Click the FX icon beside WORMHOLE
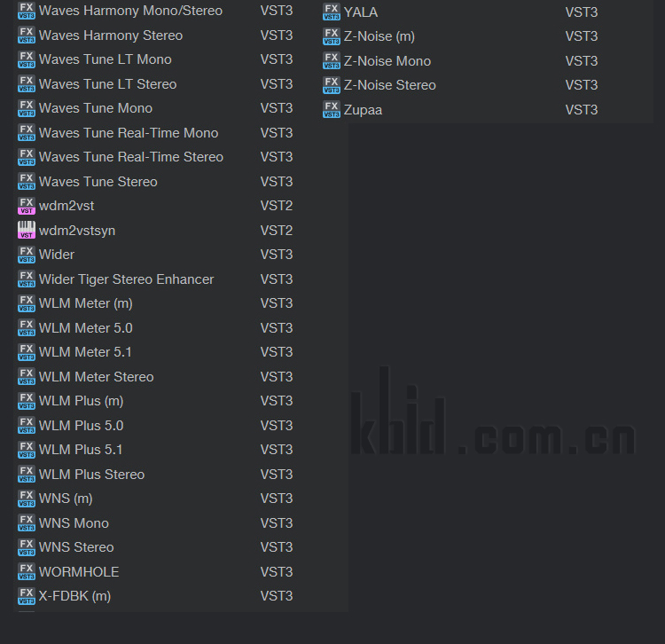Image resolution: width=665 pixels, height=644 pixels. pyautogui.click(x=27, y=572)
